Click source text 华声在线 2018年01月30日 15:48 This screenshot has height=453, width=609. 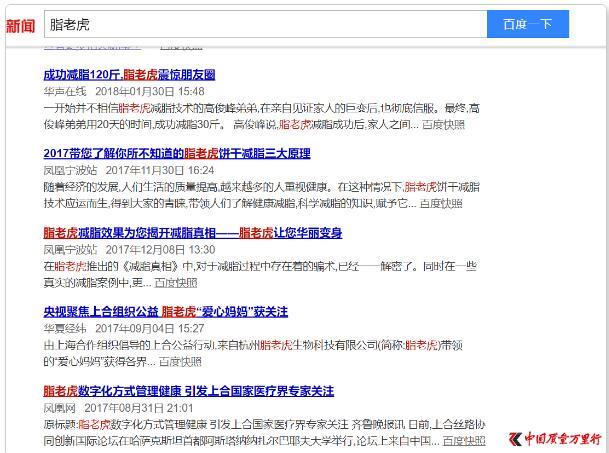124,91
